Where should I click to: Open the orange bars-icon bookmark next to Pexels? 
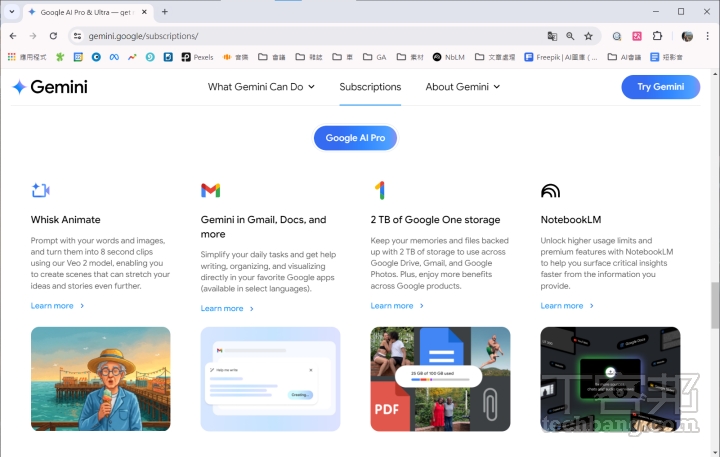236,57
